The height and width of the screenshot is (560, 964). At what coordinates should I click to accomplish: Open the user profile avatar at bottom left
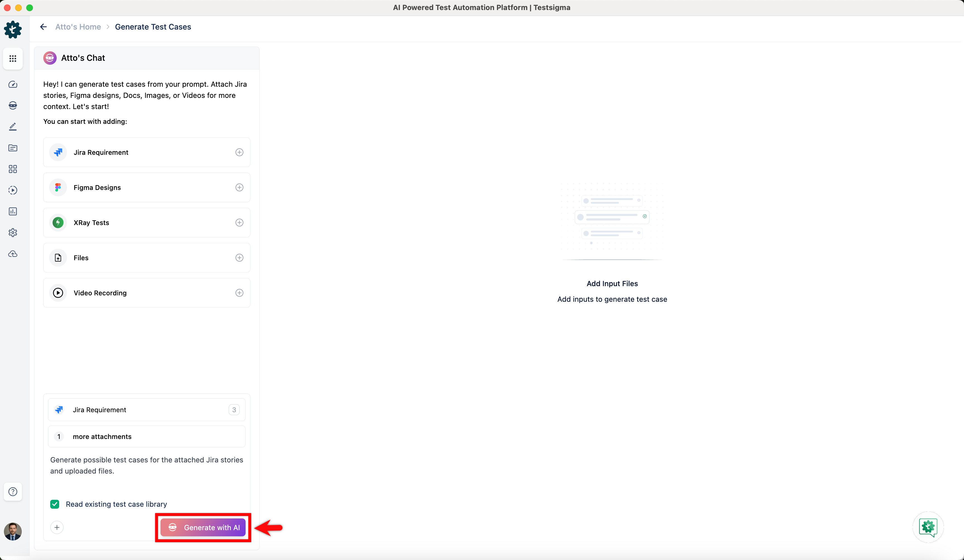tap(13, 532)
